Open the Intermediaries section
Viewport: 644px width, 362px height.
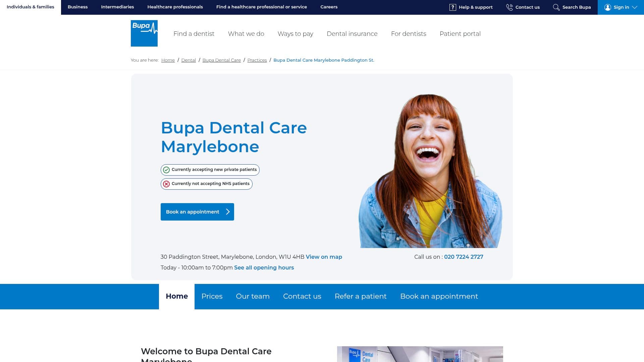click(117, 7)
